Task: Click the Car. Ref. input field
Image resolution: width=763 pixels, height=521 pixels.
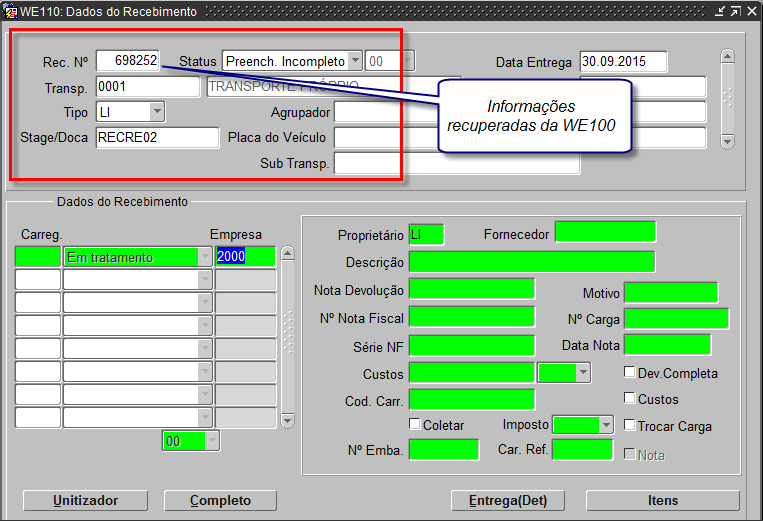Action: [582, 449]
